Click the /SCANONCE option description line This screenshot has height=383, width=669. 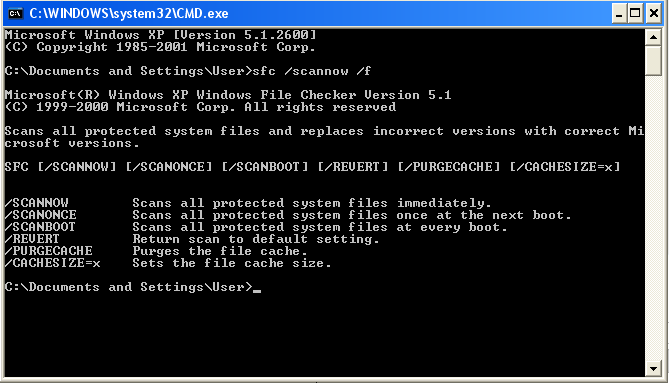(x=288, y=215)
